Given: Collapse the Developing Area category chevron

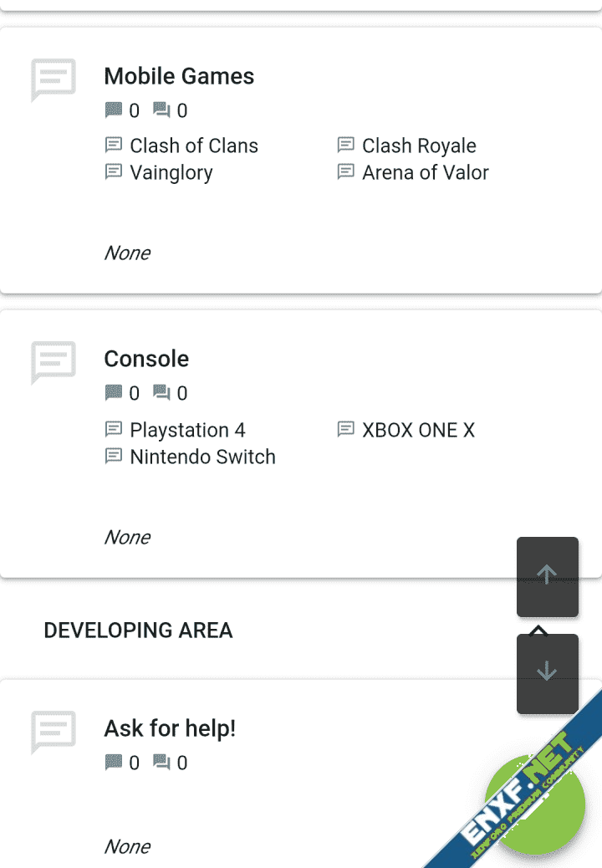Looking at the screenshot, I should 539,630.
